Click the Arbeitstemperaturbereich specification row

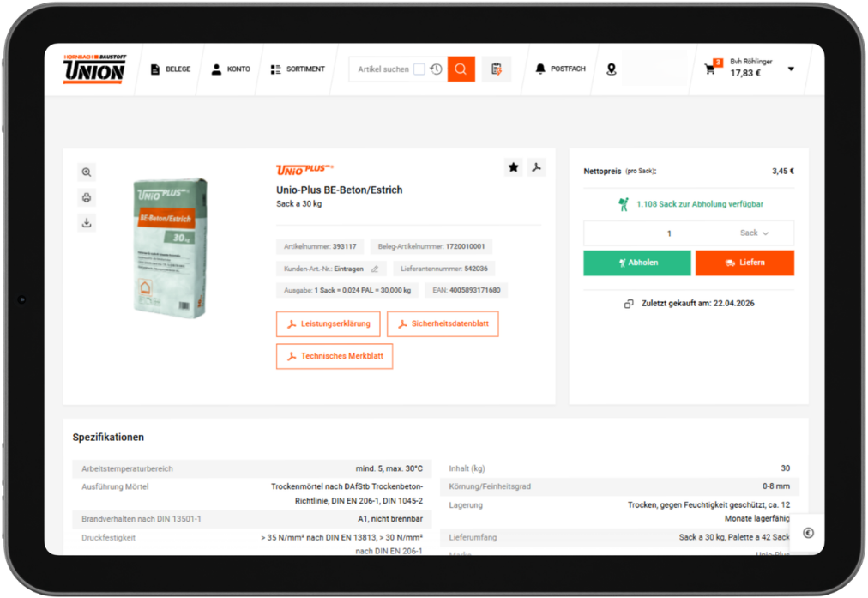click(x=252, y=468)
